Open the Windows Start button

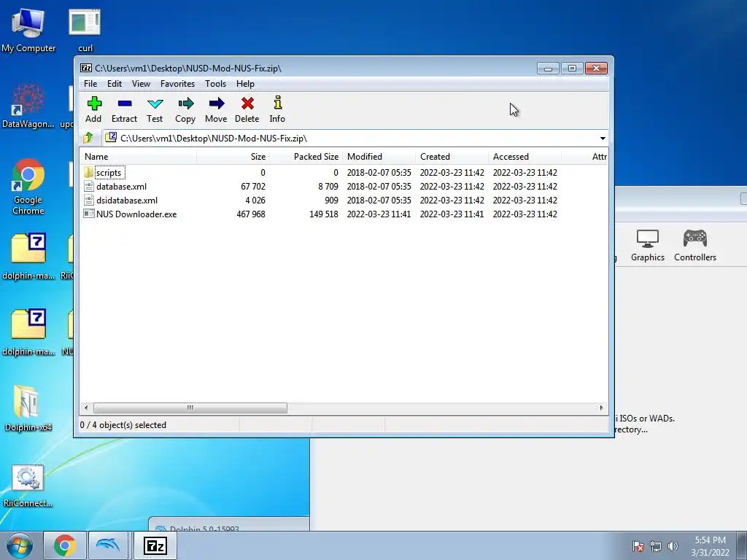tap(20, 545)
